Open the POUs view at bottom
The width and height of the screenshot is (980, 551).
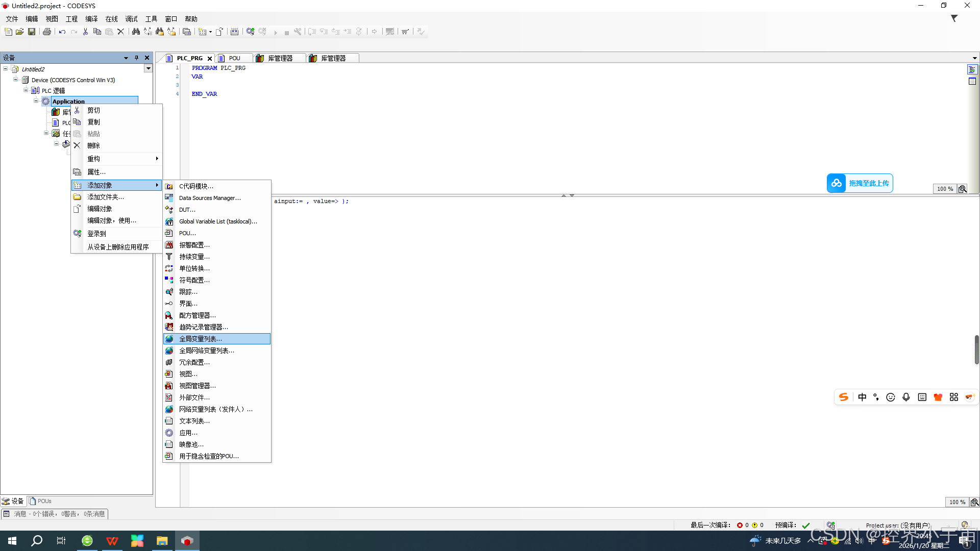tap(40, 501)
